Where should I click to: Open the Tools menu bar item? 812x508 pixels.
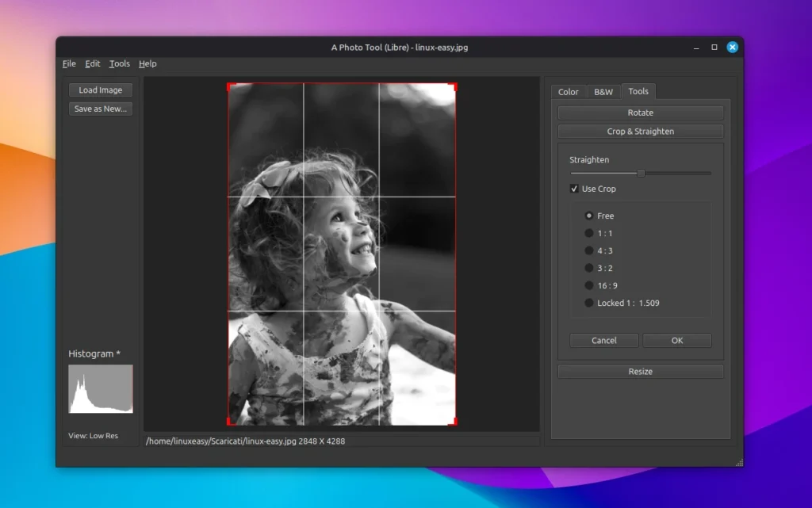tap(119, 63)
